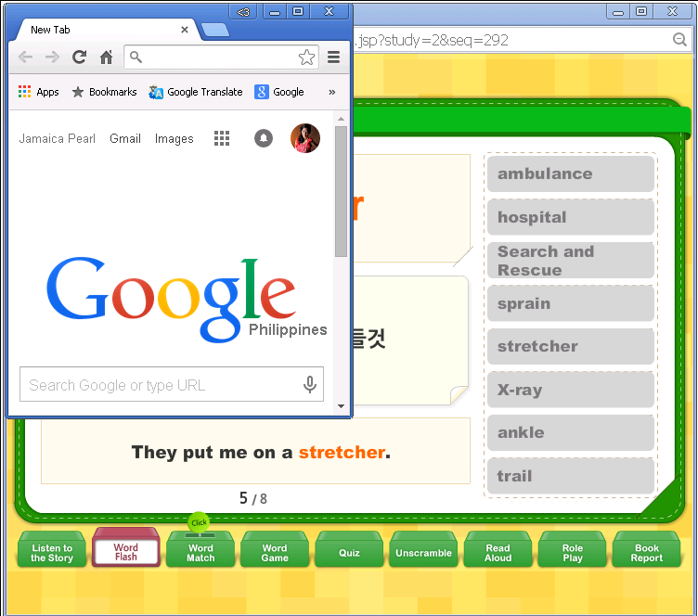Open the Role Play activity
698x616 pixels.
pyautogui.click(x=572, y=550)
